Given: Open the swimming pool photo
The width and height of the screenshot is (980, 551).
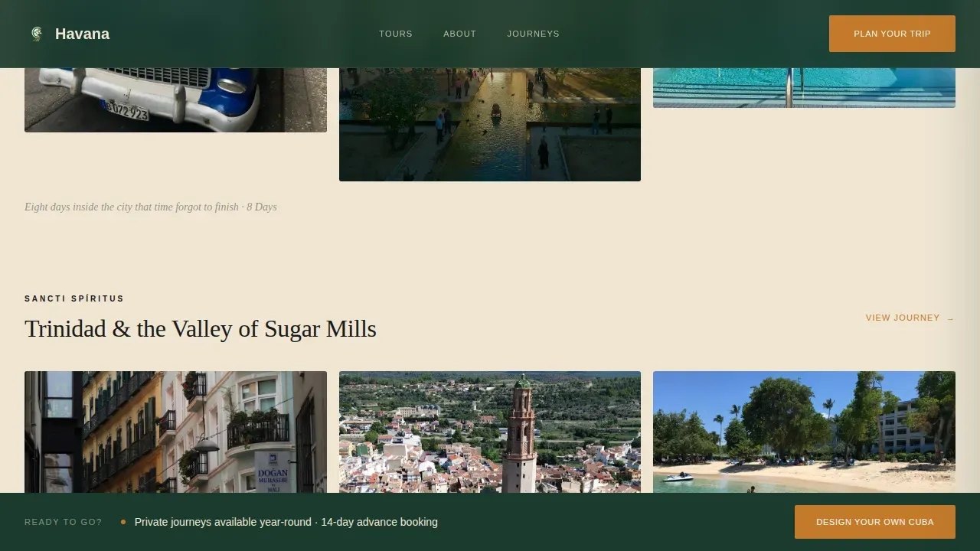Looking at the screenshot, I should pyautogui.click(x=804, y=88).
